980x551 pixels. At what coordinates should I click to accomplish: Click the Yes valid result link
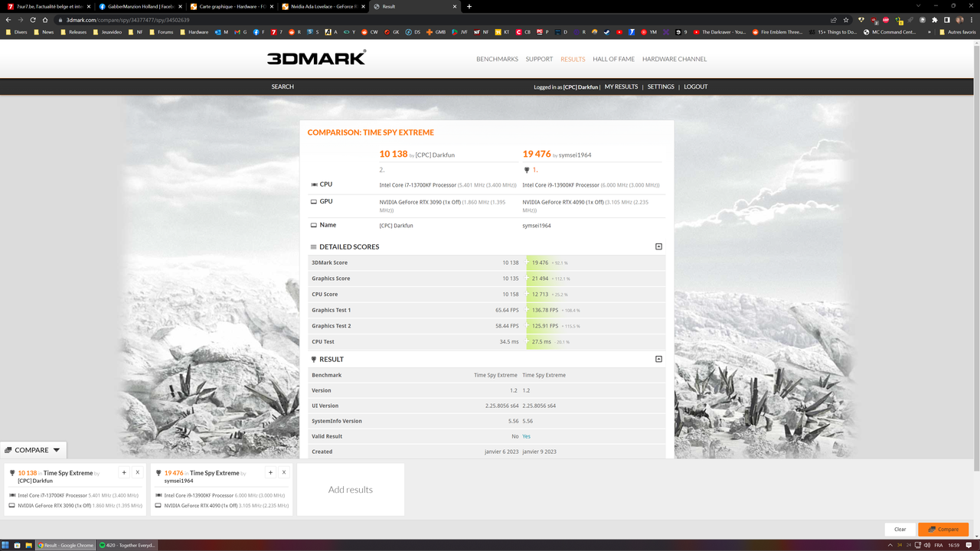click(526, 436)
